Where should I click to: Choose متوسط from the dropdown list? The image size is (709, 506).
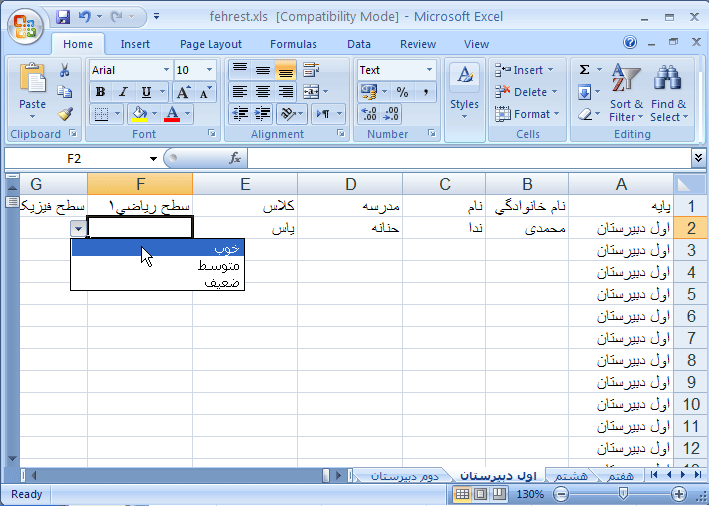(x=216, y=265)
